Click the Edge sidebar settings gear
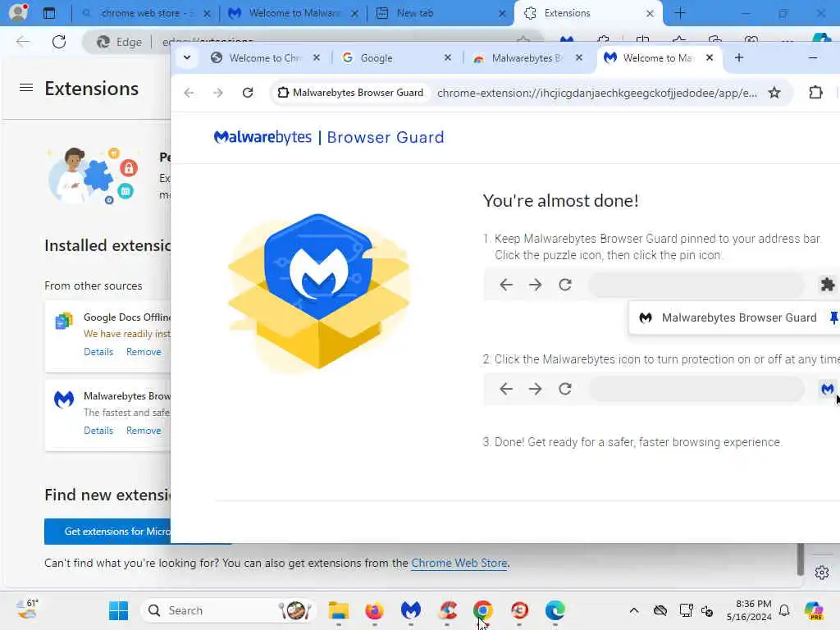 tap(822, 572)
